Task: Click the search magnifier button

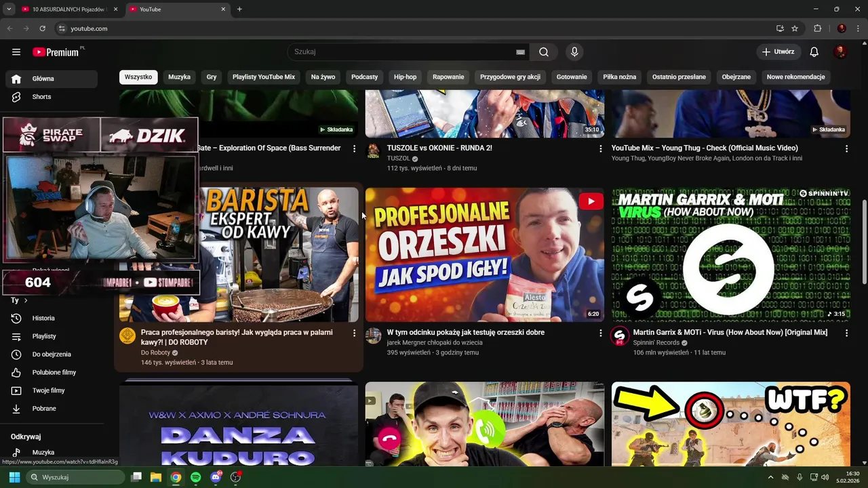Action: coord(544,52)
